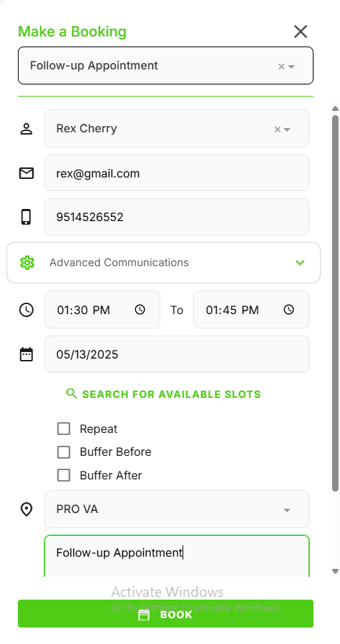340x644 pixels.
Task: Click the scrollbar down arrow
Action: [x=335, y=571]
